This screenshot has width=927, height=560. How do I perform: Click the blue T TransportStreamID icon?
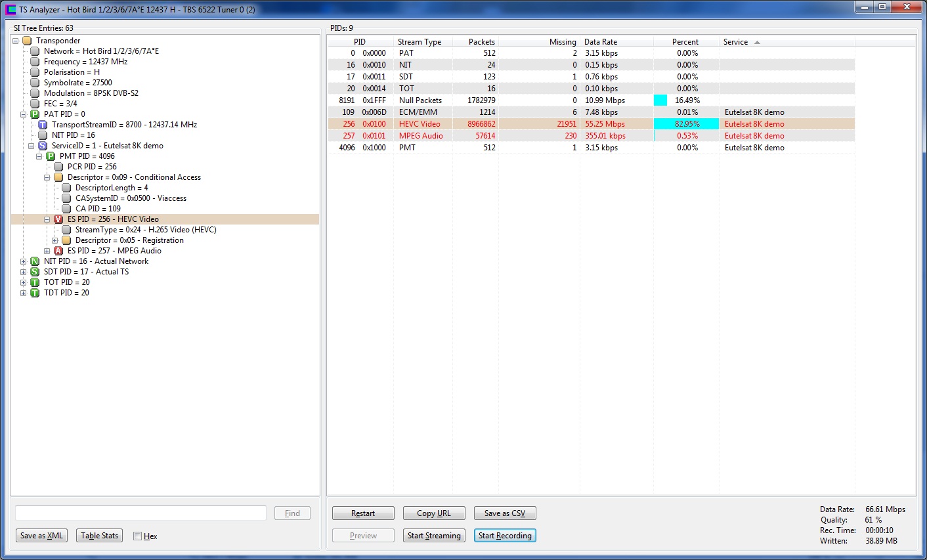coord(43,125)
